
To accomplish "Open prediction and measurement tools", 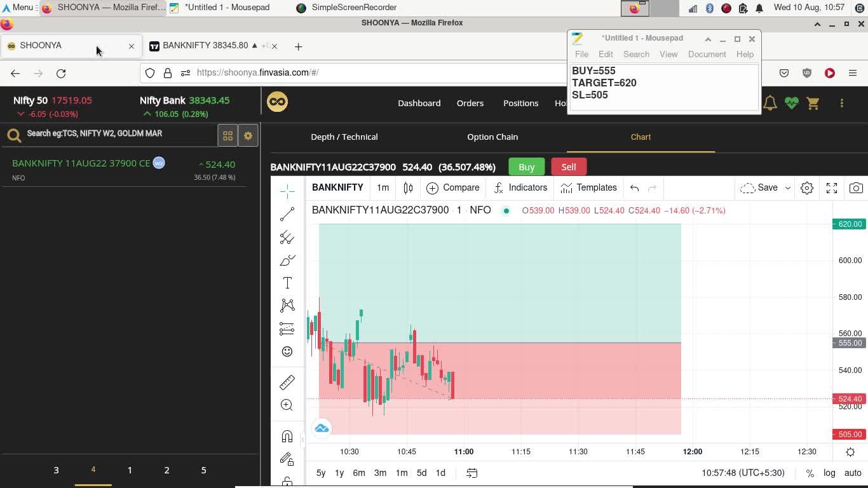I will coord(287,329).
